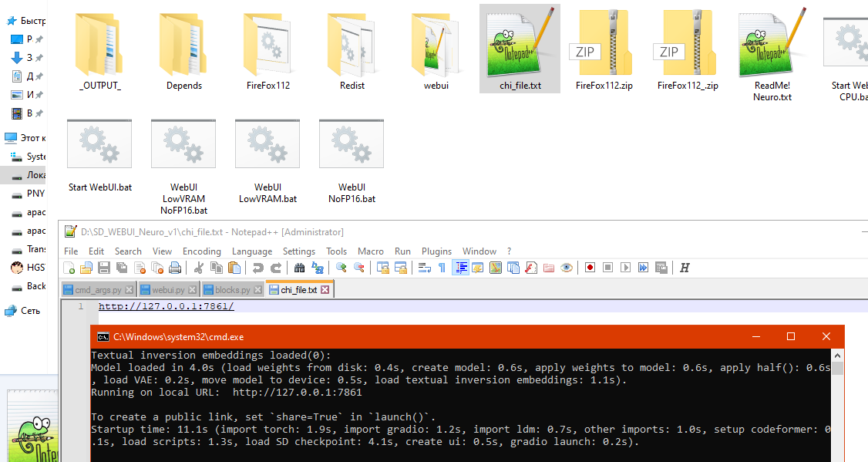This screenshot has width=868, height=462.
Task: Select the WebUI NoFP16.bat file
Action: pos(352,160)
